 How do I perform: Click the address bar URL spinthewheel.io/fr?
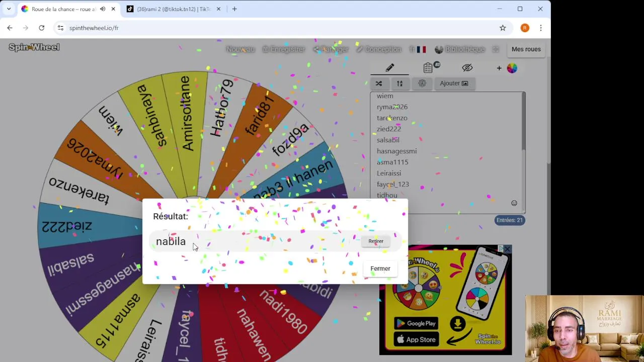[94, 28]
